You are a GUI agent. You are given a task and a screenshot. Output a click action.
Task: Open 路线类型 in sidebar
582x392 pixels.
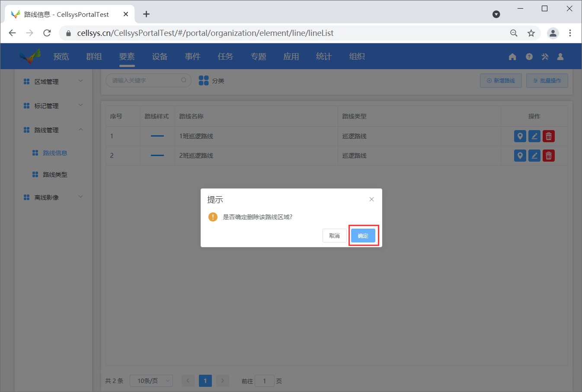pyautogui.click(x=55, y=175)
